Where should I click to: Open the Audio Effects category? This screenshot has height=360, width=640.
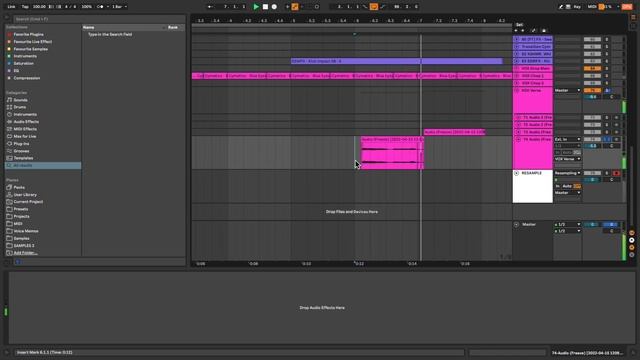click(x=26, y=122)
